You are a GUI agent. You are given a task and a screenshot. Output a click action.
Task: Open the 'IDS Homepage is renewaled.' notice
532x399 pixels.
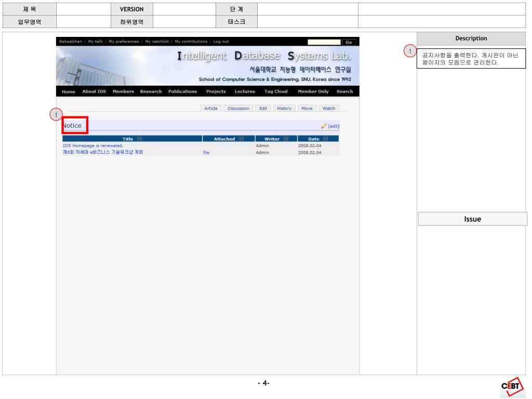[93, 145]
